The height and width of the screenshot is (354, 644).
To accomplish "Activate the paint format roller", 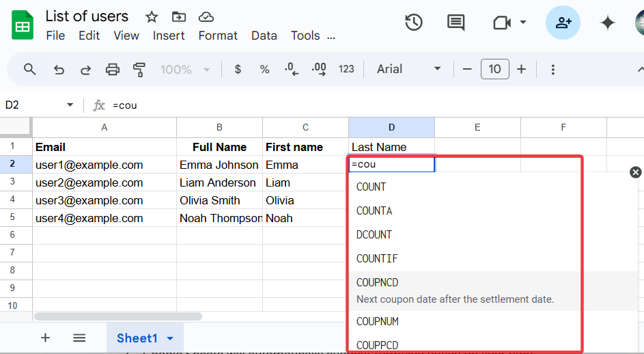I will [139, 70].
